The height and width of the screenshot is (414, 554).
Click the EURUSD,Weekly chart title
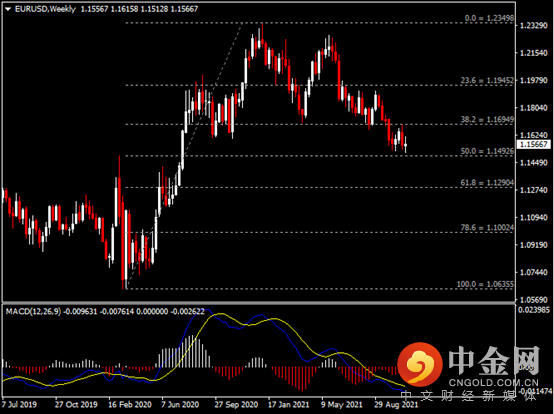45,9
